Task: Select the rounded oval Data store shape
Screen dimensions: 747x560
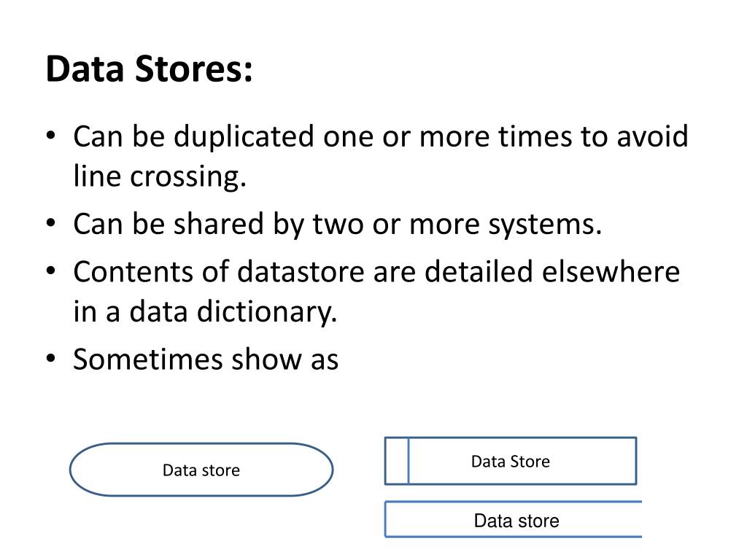Action: (x=201, y=470)
